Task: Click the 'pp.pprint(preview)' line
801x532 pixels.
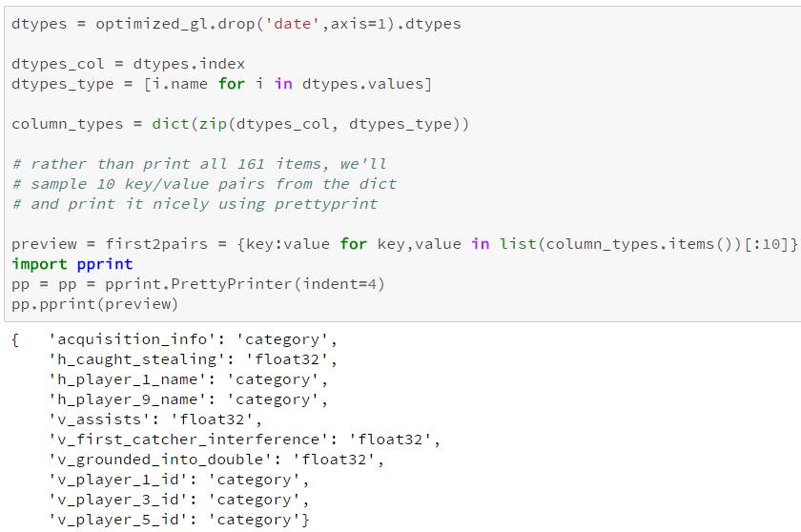Action: (95, 304)
